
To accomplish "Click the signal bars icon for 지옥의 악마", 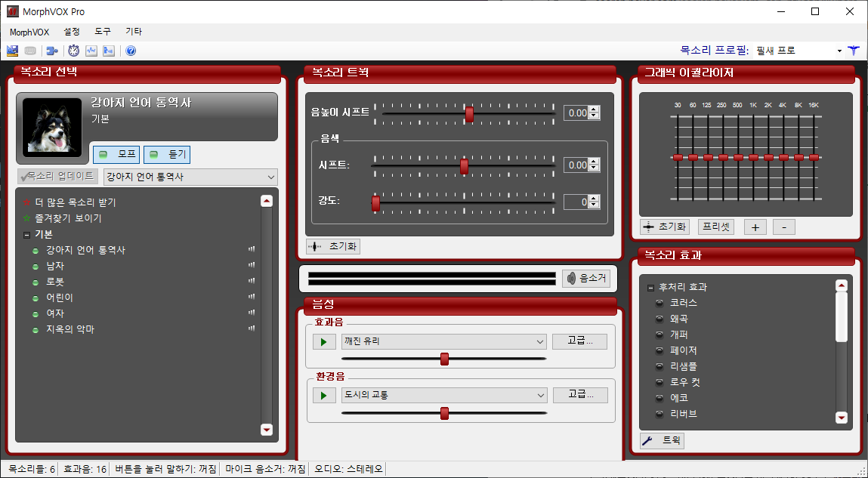I will point(252,328).
